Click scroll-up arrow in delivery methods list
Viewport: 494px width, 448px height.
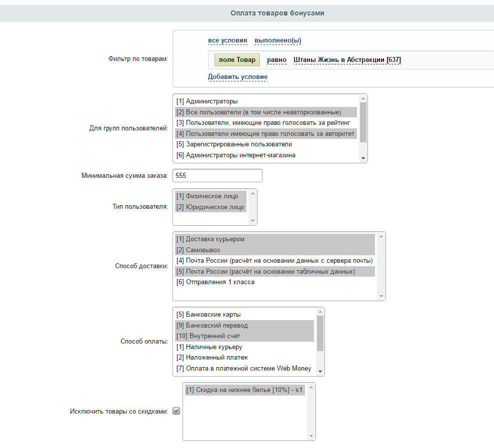pos(381,236)
